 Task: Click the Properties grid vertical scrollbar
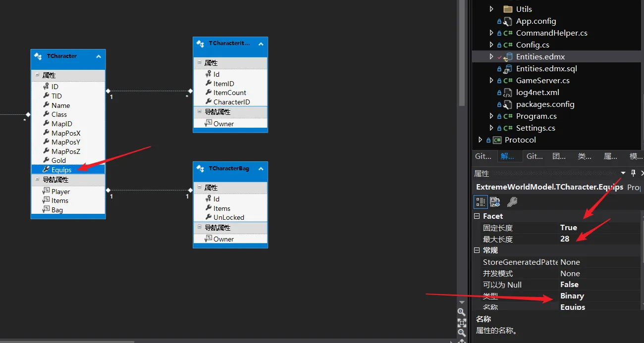pos(642,260)
